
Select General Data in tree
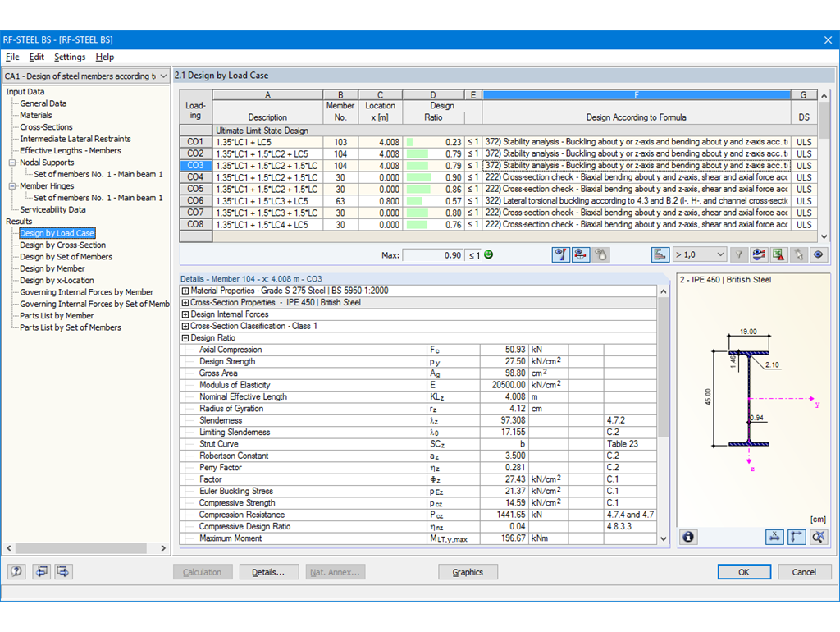click(x=43, y=103)
